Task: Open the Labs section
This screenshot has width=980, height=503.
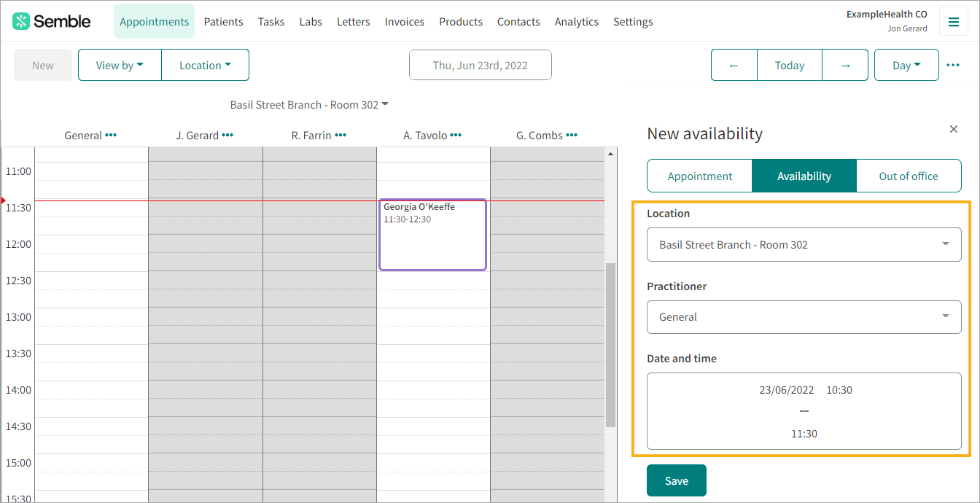Action: 311,21
